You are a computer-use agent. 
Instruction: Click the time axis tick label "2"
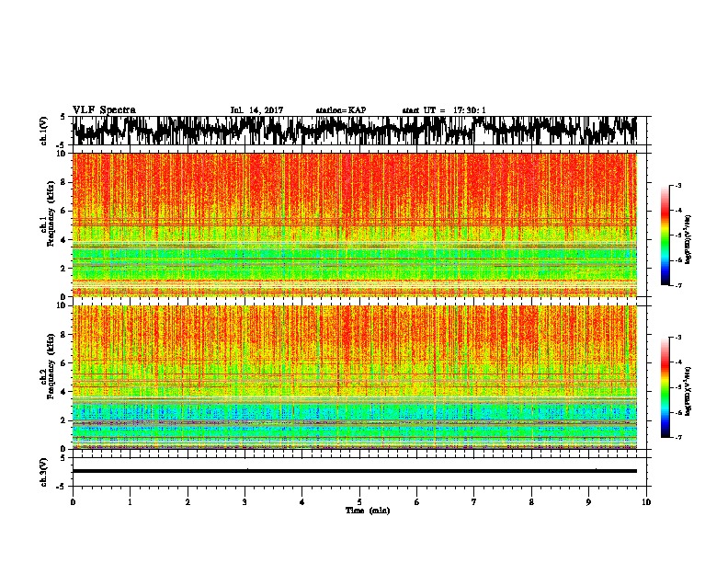point(188,502)
